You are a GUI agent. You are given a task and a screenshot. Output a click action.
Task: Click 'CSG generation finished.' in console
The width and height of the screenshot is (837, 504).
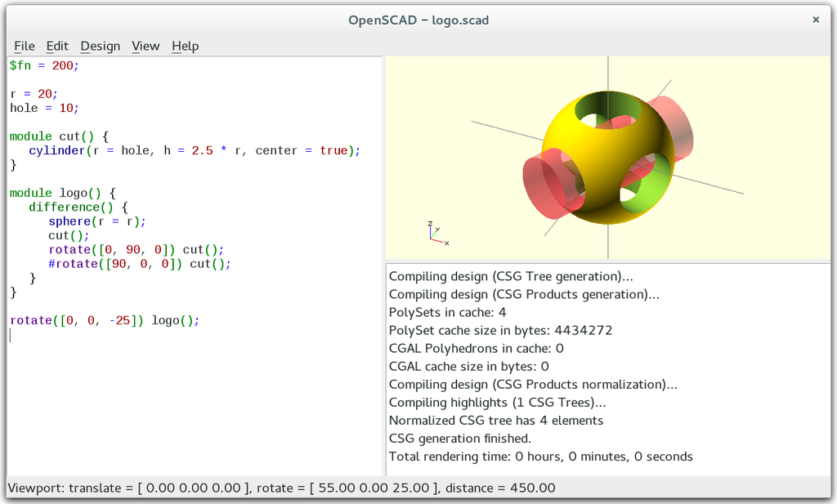460,439
